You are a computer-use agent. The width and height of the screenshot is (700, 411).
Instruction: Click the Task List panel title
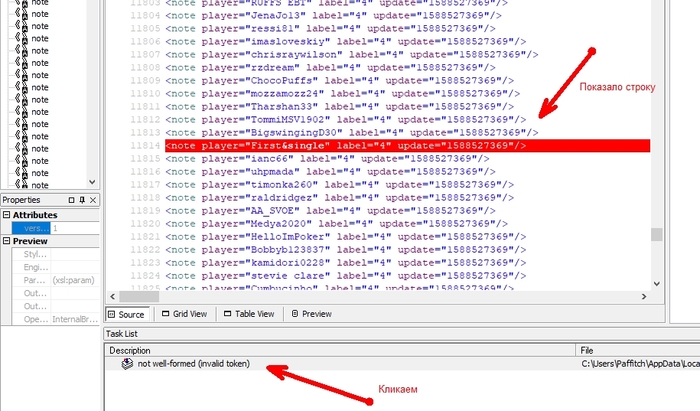(122, 334)
